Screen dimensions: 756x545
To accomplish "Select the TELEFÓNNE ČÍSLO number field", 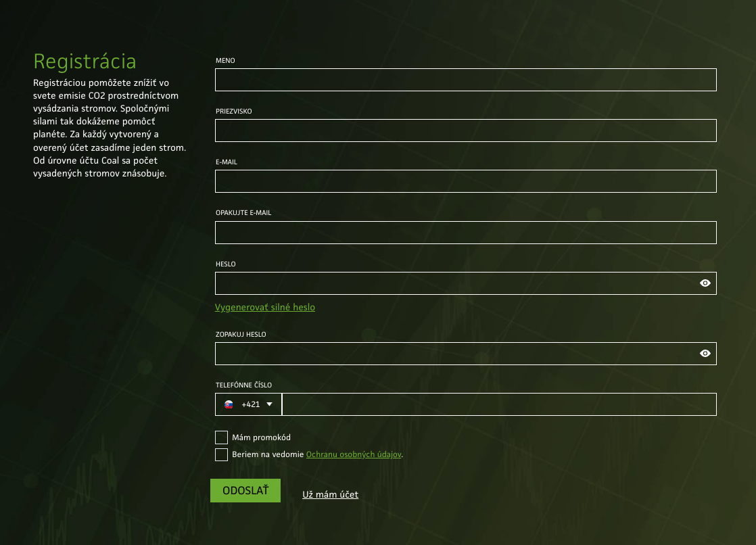I will tap(500, 404).
